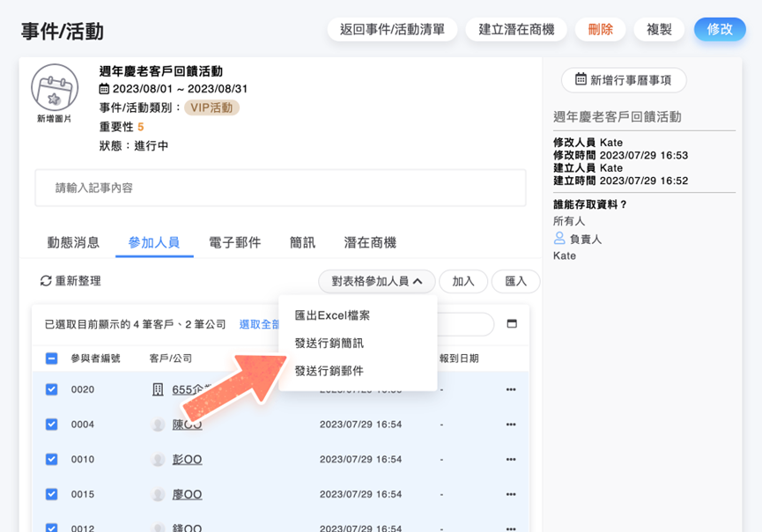The width and height of the screenshot is (762, 532).
Task: Select 發送行銷郵件 menu option
Action: (329, 371)
